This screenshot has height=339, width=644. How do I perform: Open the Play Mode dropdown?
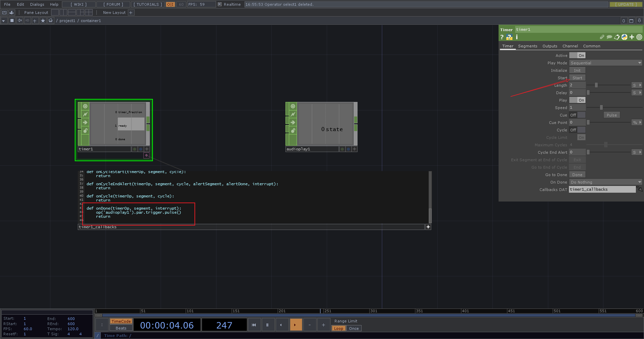pos(605,63)
